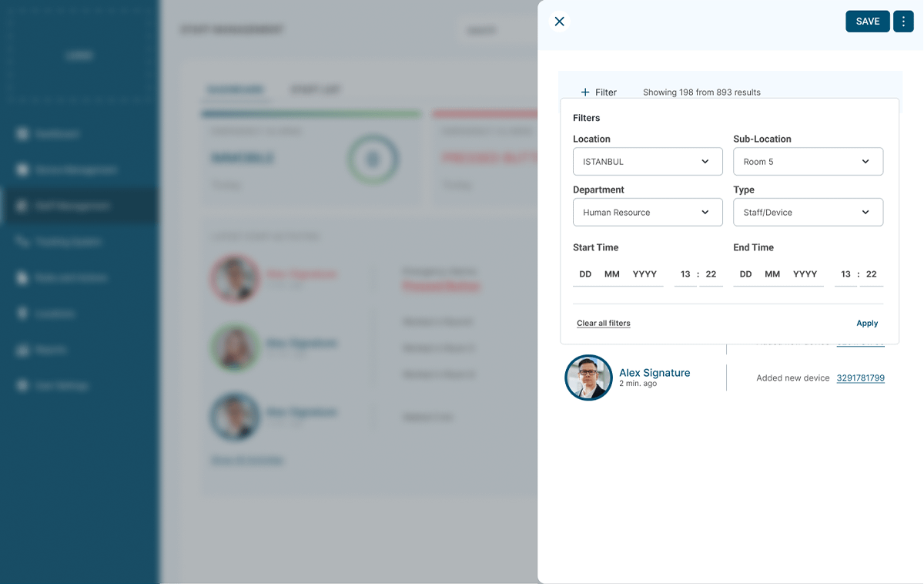The image size is (924, 584).
Task: Select the End Time minutes field
Action: click(x=872, y=274)
